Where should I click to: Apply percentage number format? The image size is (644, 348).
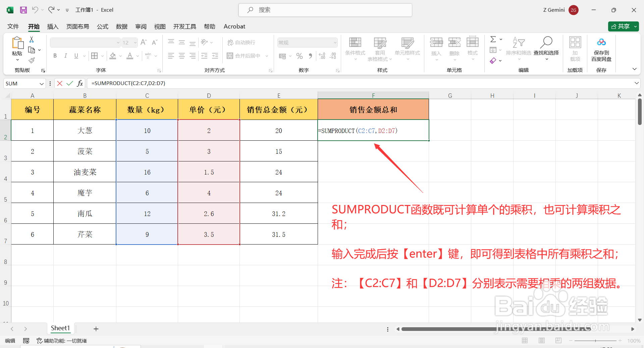click(300, 56)
